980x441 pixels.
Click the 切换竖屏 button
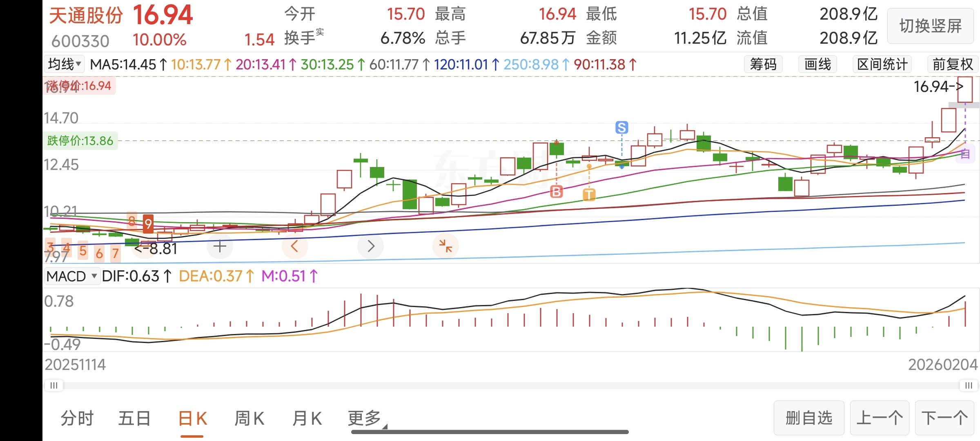(930, 26)
